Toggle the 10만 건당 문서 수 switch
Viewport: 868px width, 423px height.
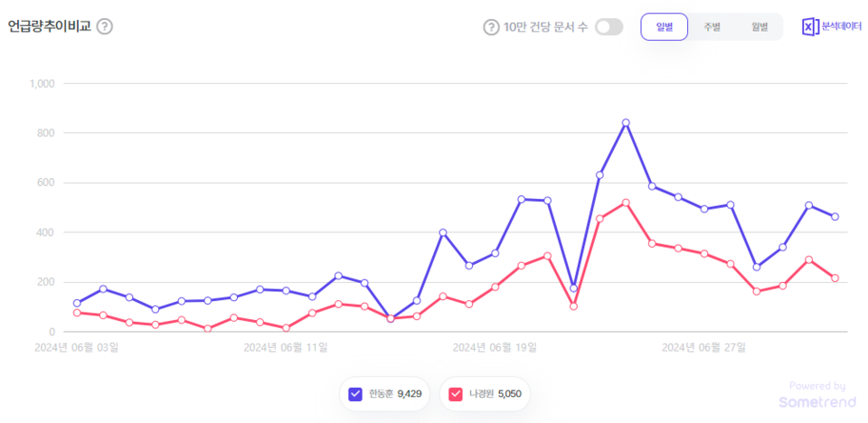click(x=609, y=26)
